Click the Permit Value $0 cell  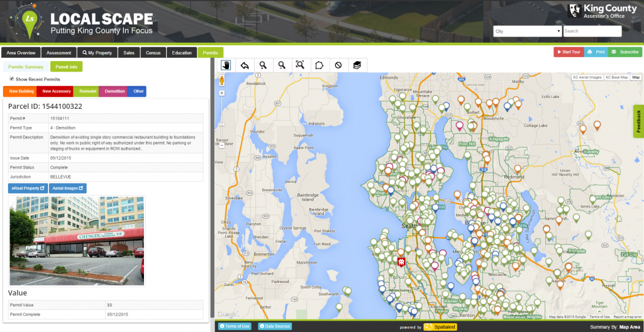[x=154, y=305]
